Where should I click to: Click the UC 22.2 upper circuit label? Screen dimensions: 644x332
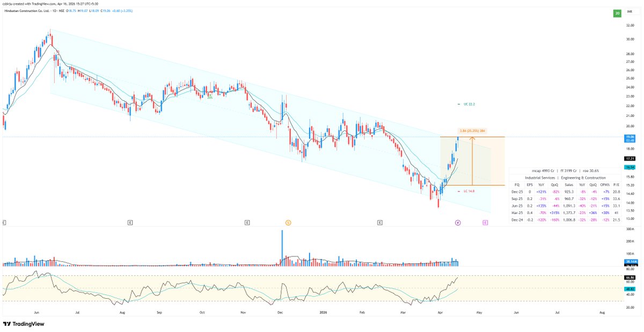(469, 104)
